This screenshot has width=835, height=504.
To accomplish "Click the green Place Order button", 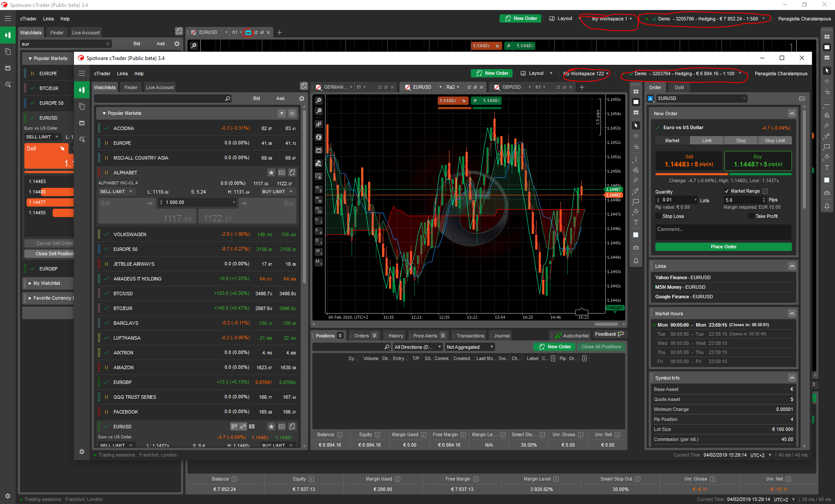I will pos(723,247).
